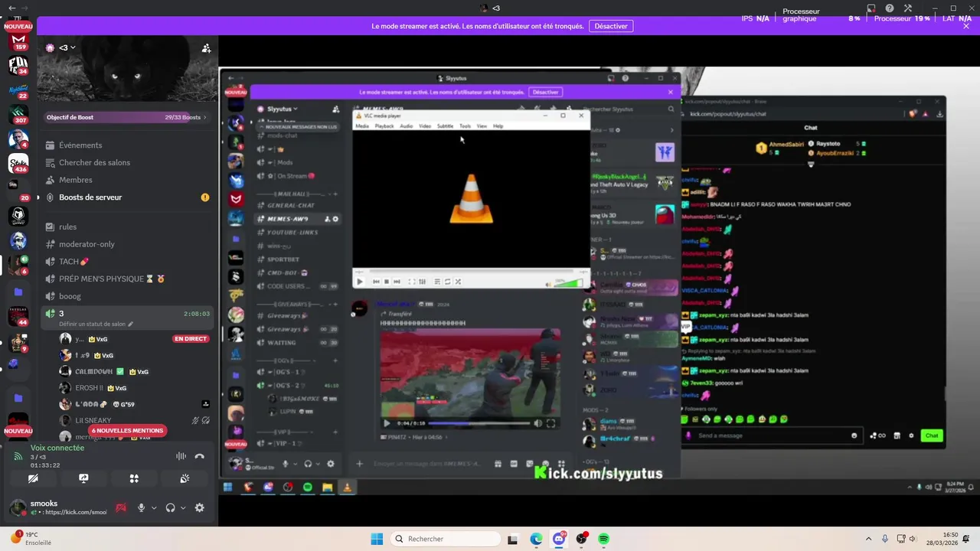Open the Membres list entry

click(126, 180)
